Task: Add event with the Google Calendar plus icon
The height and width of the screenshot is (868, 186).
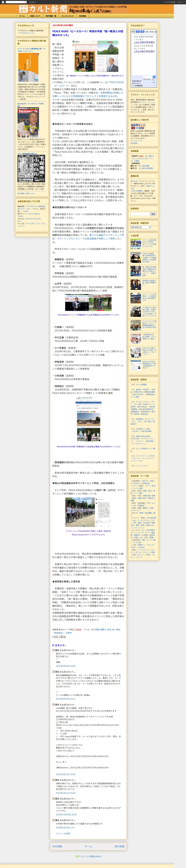Action: point(154,77)
